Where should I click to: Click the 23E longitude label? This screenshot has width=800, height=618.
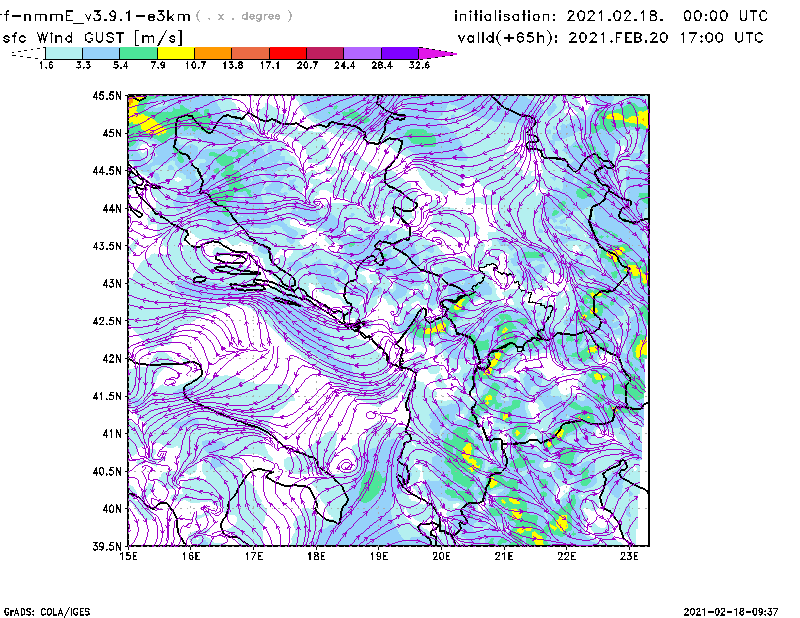coord(629,556)
